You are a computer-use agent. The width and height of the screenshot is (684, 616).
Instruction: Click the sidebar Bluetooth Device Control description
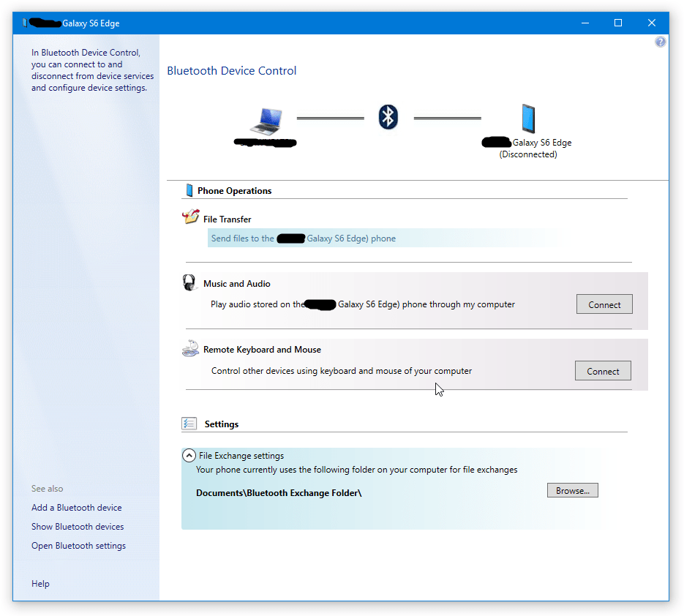tap(92, 70)
